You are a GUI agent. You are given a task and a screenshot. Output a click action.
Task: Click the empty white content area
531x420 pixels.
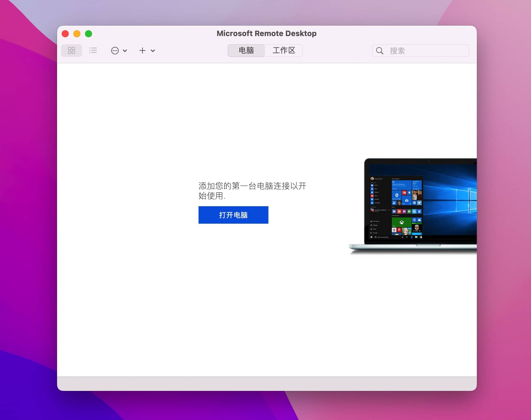[204, 305]
